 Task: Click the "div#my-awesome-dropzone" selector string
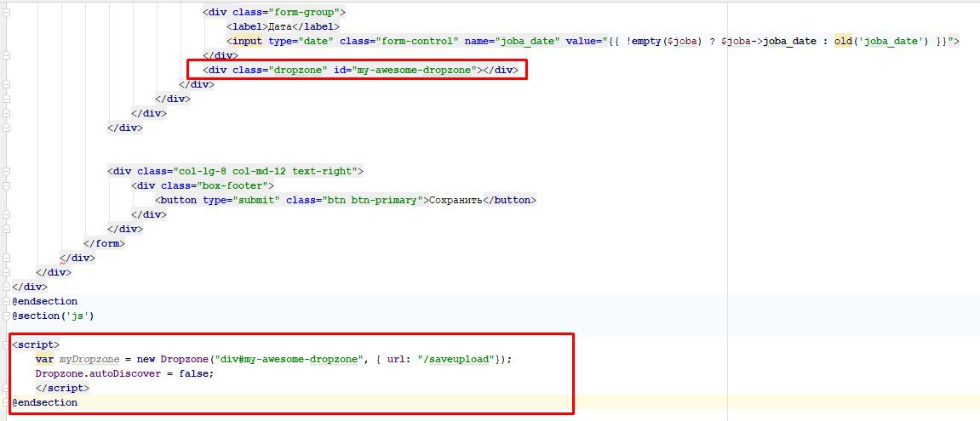tap(287, 359)
